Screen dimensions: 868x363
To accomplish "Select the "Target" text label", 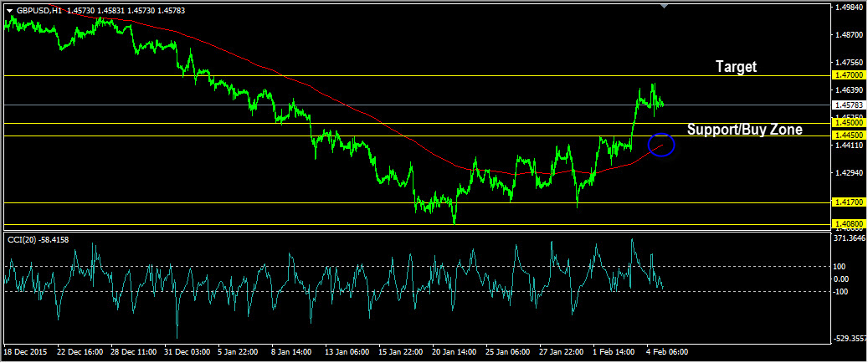I will [737, 67].
